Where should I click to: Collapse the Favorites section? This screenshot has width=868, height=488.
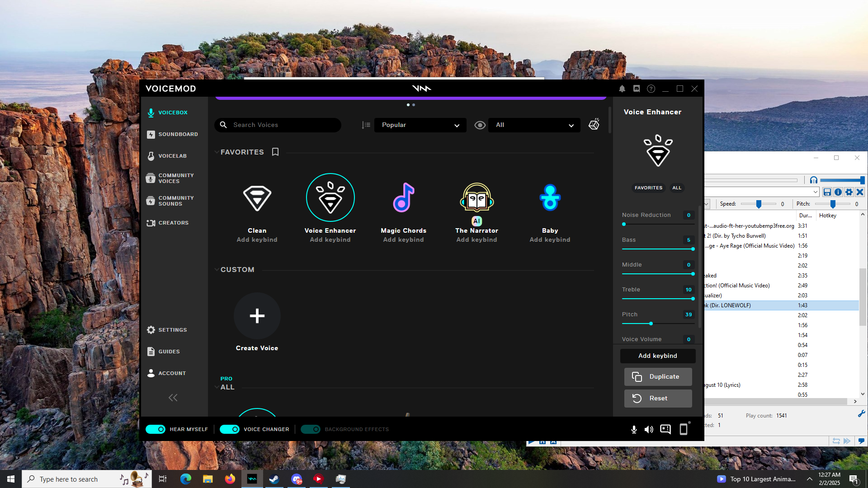(x=217, y=152)
